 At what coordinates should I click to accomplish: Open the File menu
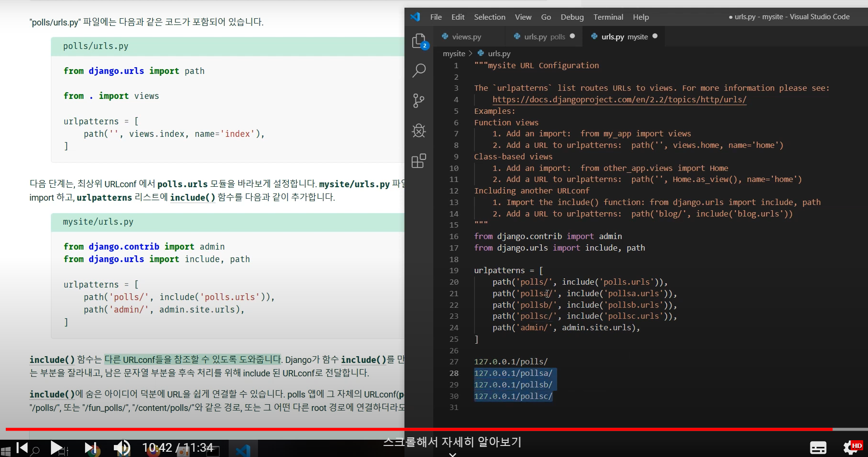coord(436,17)
